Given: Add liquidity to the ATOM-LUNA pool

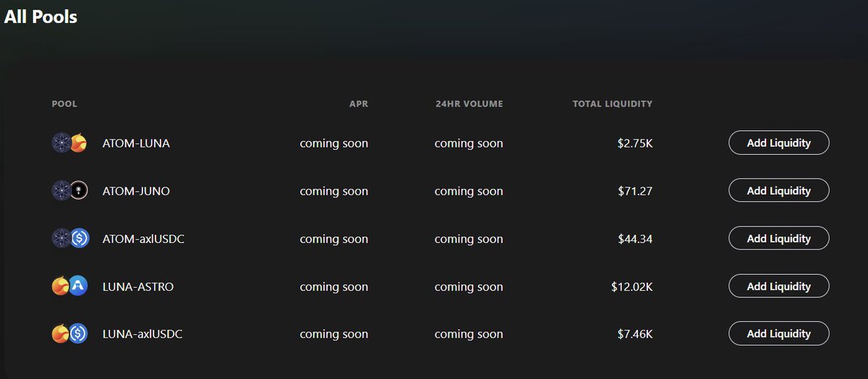Looking at the screenshot, I should pyautogui.click(x=778, y=142).
